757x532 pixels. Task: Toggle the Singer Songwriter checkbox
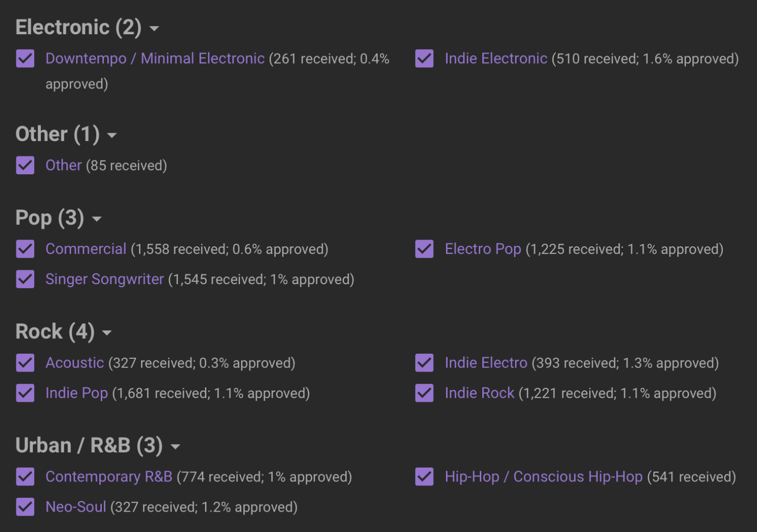[25, 280]
